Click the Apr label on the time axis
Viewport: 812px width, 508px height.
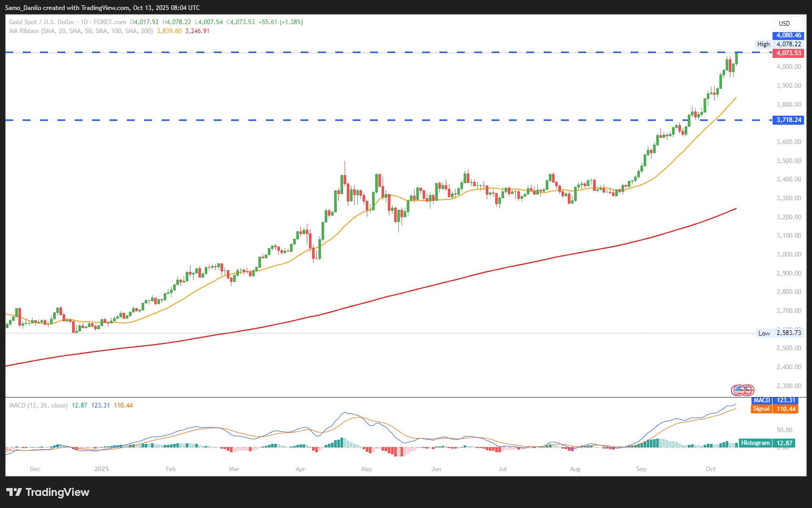(300, 469)
